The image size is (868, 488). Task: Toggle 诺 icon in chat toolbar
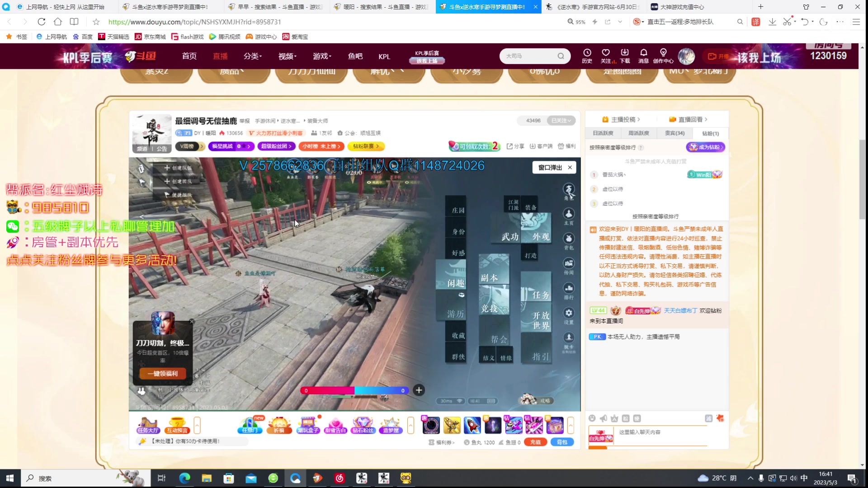(708, 418)
